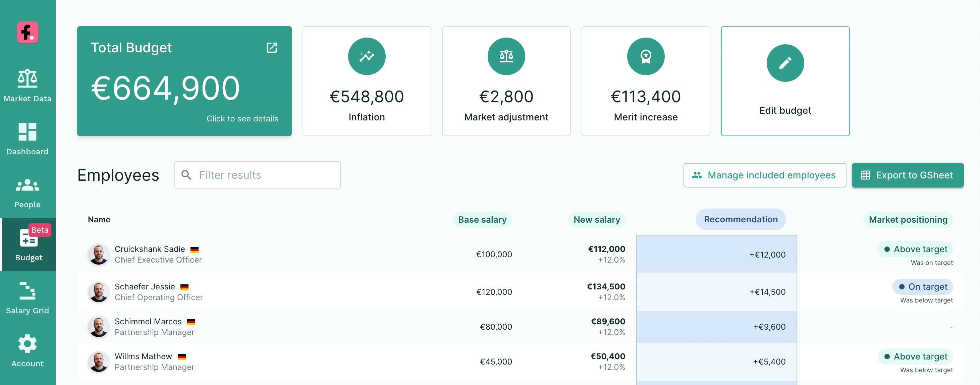Image resolution: width=980 pixels, height=385 pixels.
Task: Click the Inflation trend icon
Action: pos(366,56)
